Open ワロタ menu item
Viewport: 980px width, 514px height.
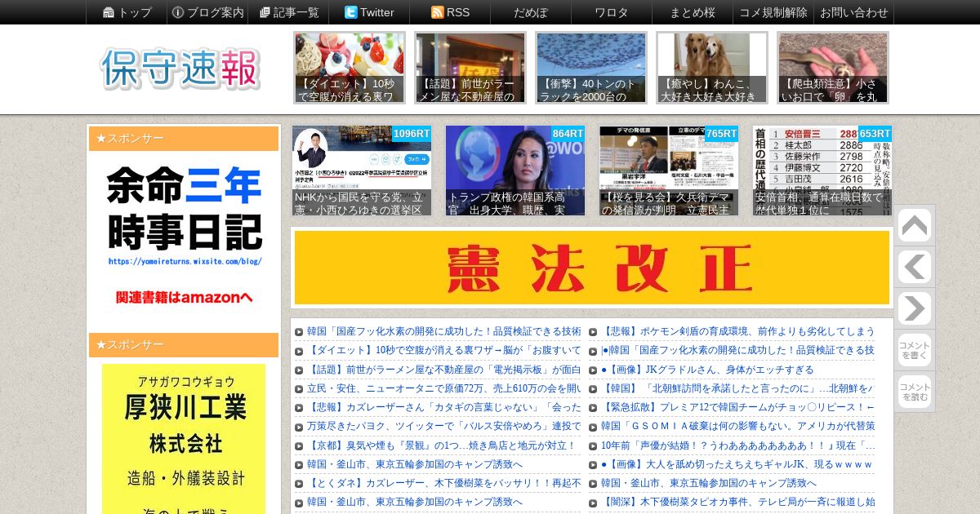(611, 12)
